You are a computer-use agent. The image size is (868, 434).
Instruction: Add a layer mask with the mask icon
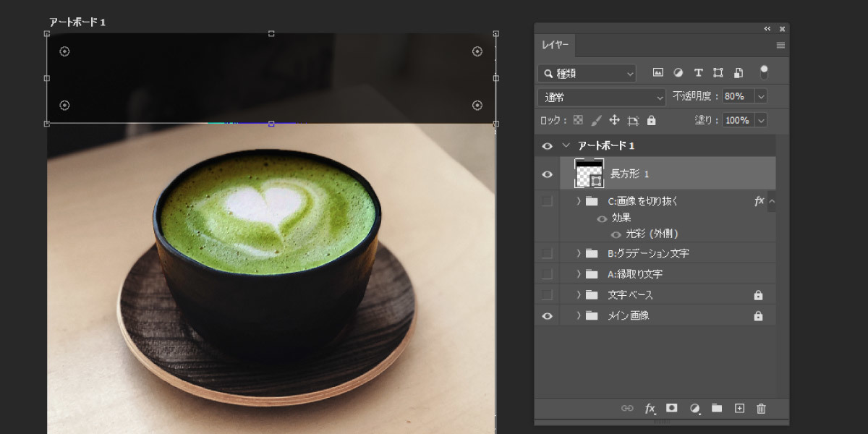coord(671,408)
